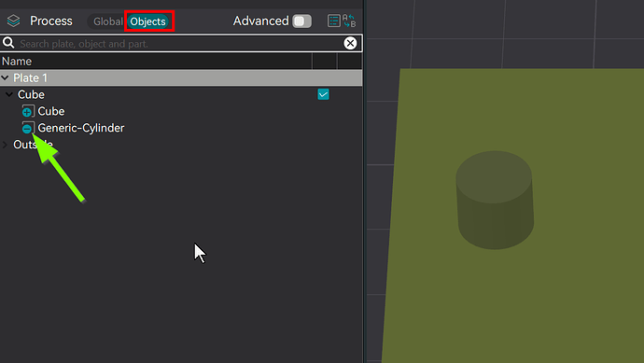Uncheck the Cube object checkbox
The height and width of the screenshot is (363, 644).
[x=323, y=94]
